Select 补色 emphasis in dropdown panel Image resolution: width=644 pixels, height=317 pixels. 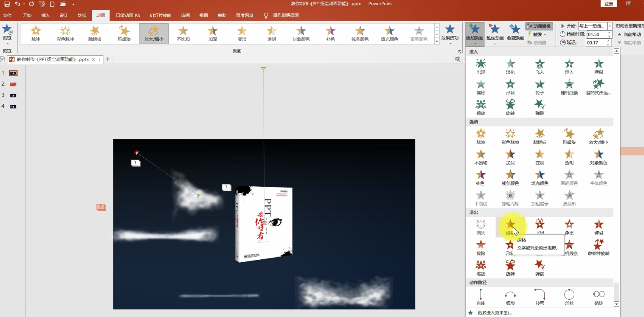481,178
